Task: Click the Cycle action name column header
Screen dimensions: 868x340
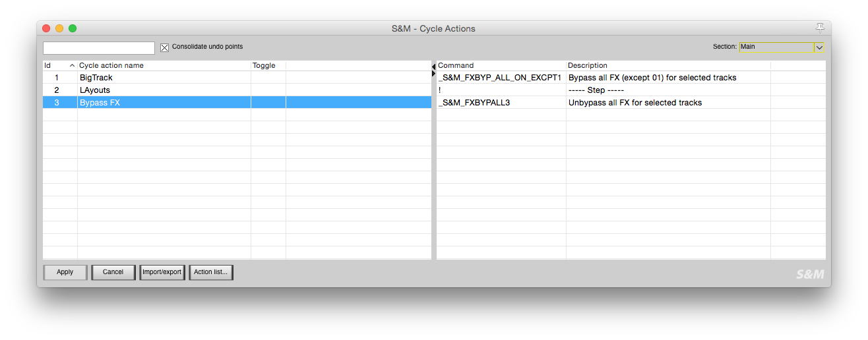Action: click(x=164, y=66)
